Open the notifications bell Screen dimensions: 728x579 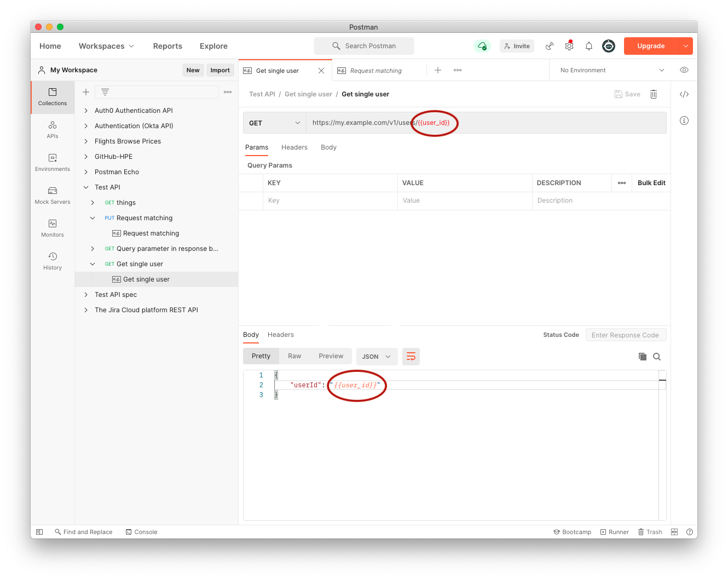(589, 46)
